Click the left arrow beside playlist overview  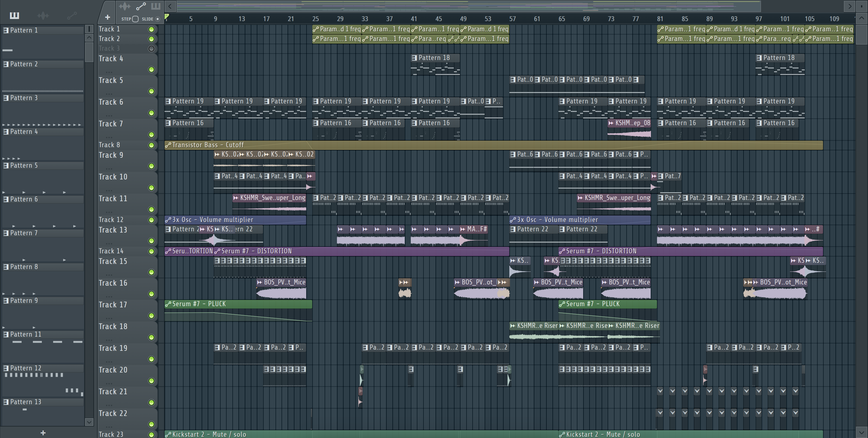click(170, 6)
